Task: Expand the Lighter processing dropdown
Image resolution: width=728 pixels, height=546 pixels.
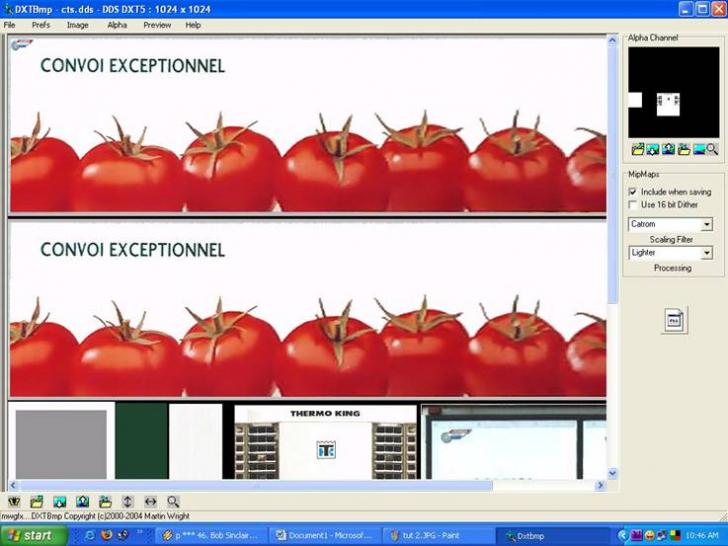Action: (x=707, y=253)
